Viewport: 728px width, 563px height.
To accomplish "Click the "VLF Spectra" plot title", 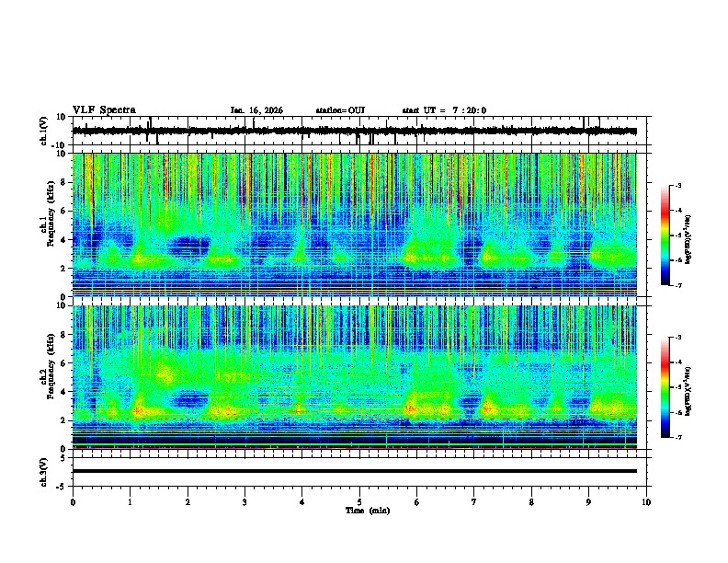I will 104,110.
